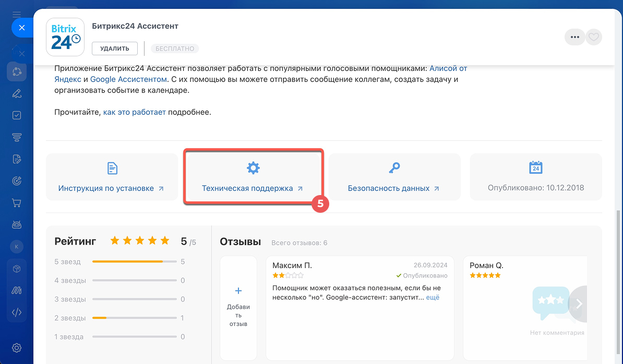This screenshot has height=364, width=623.
Task: Click the gear icon above Техническая поддержка
Action: (x=253, y=168)
